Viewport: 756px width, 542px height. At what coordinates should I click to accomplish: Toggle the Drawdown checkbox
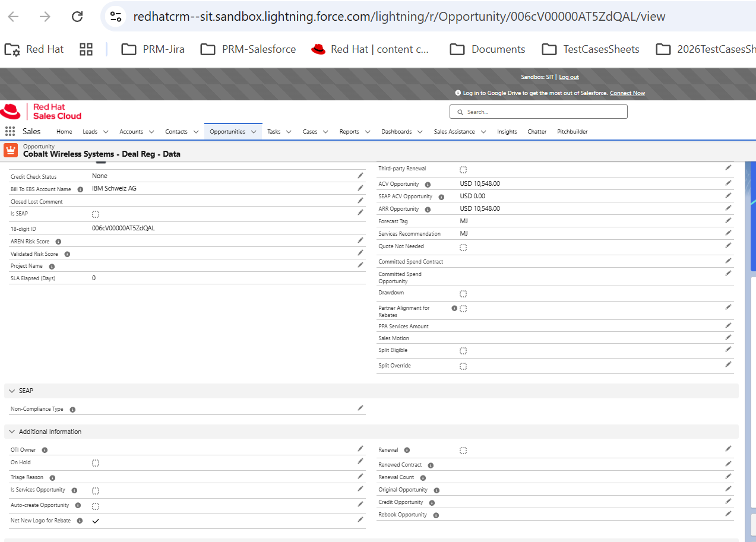coord(463,294)
